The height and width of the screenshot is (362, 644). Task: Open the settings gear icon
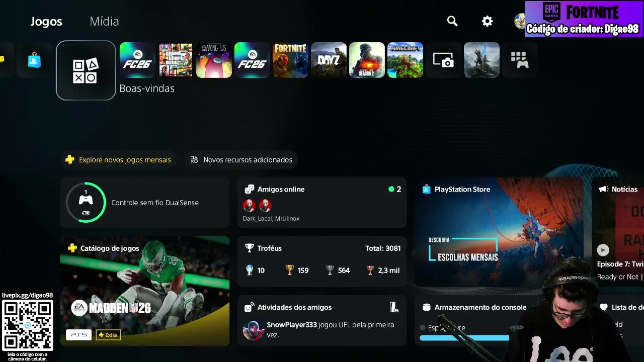(x=487, y=21)
